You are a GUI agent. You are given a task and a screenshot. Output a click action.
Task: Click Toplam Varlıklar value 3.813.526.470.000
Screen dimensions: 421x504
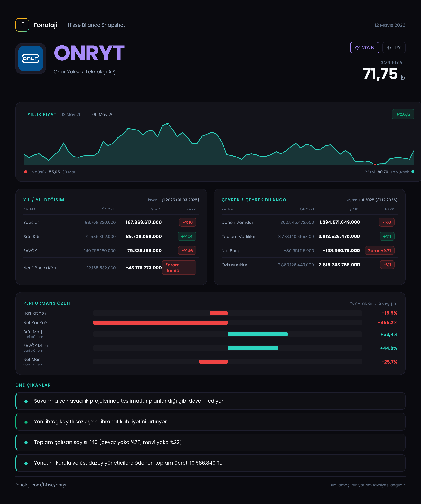[339, 236]
